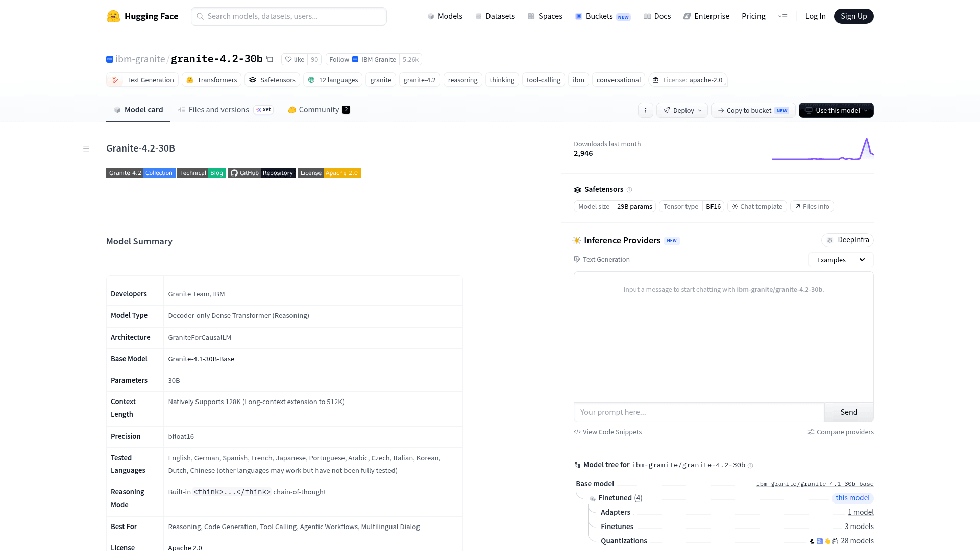Viewport: 980px width, 551px height.
Task: Click the Model tree info icon
Action: [x=750, y=465]
